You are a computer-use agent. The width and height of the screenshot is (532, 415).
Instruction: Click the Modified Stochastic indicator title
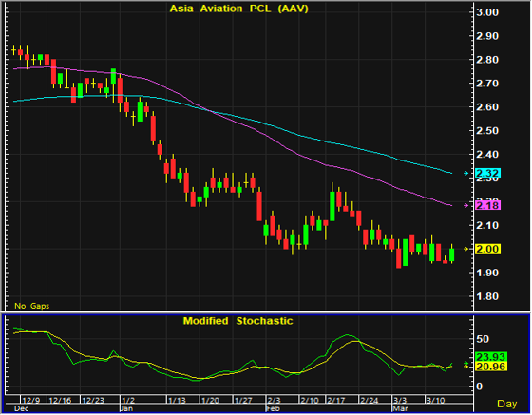coord(237,321)
